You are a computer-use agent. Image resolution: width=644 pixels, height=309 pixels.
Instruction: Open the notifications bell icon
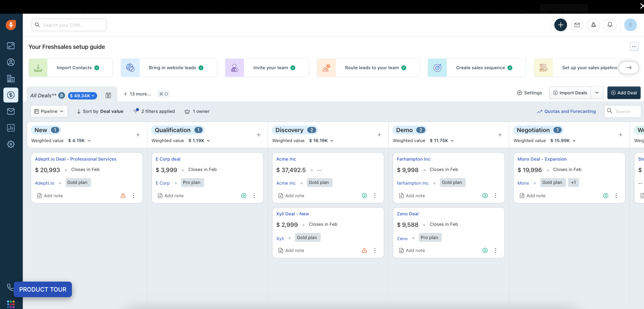point(610,25)
